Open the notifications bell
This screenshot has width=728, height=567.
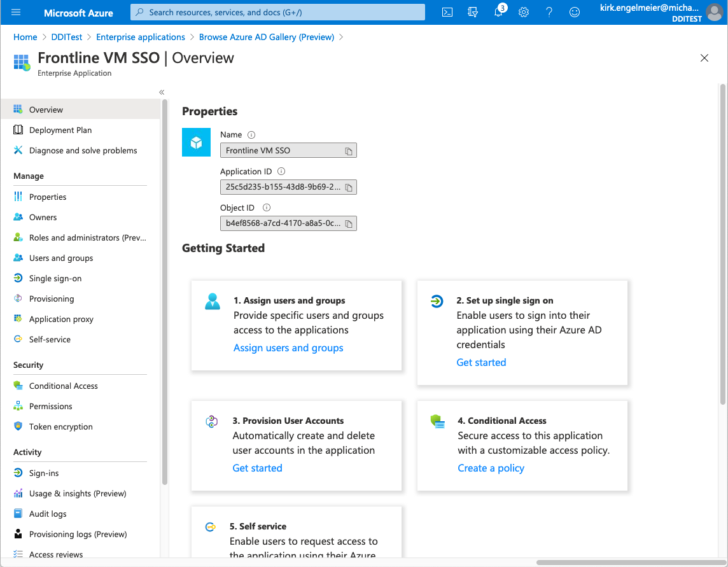498,12
